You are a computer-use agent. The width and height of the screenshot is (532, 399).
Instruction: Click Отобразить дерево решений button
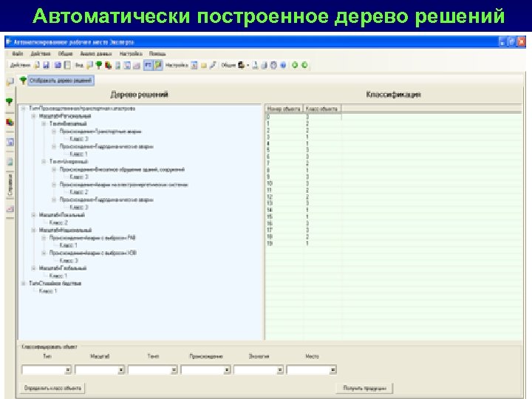click(61, 81)
